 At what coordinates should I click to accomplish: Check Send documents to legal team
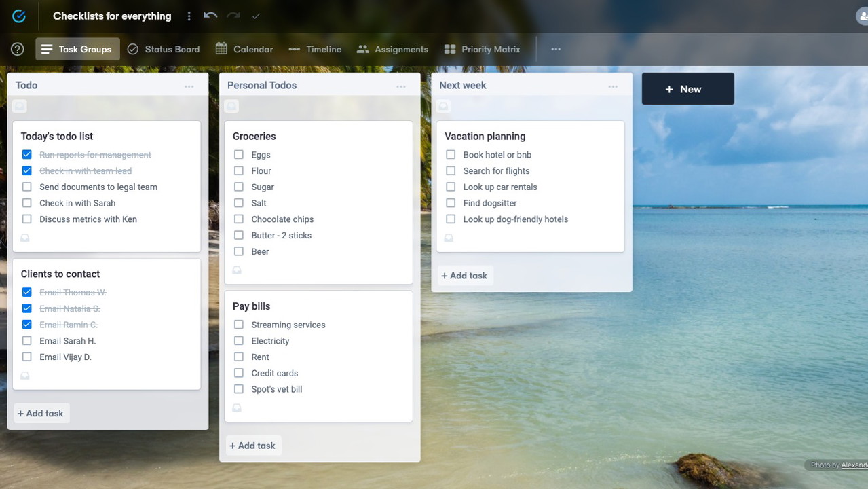(27, 187)
